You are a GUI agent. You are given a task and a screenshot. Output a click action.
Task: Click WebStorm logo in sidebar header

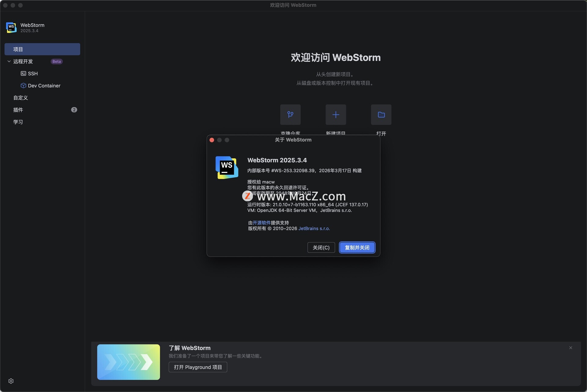pyautogui.click(x=11, y=28)
